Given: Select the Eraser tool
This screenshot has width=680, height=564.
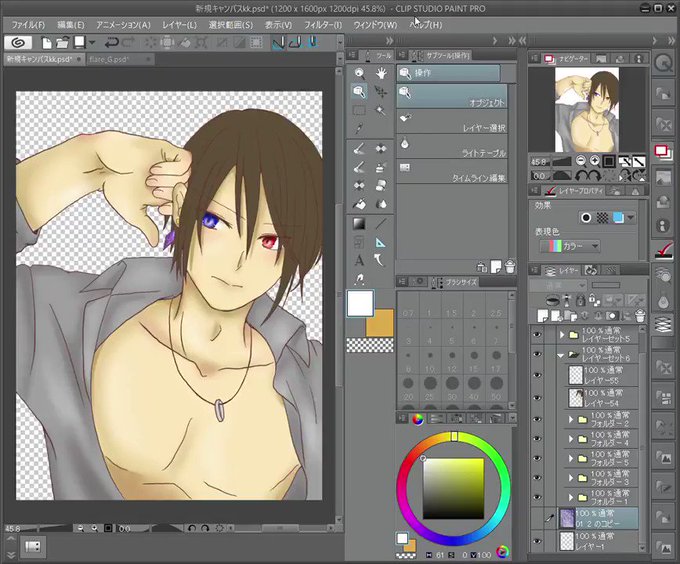Looking at the screenshot, I should 381,186.
